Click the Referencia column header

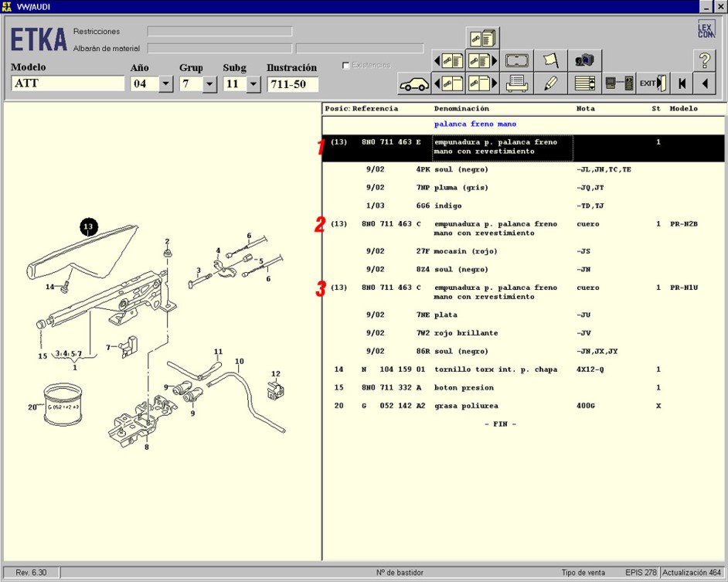coord(375,109)
